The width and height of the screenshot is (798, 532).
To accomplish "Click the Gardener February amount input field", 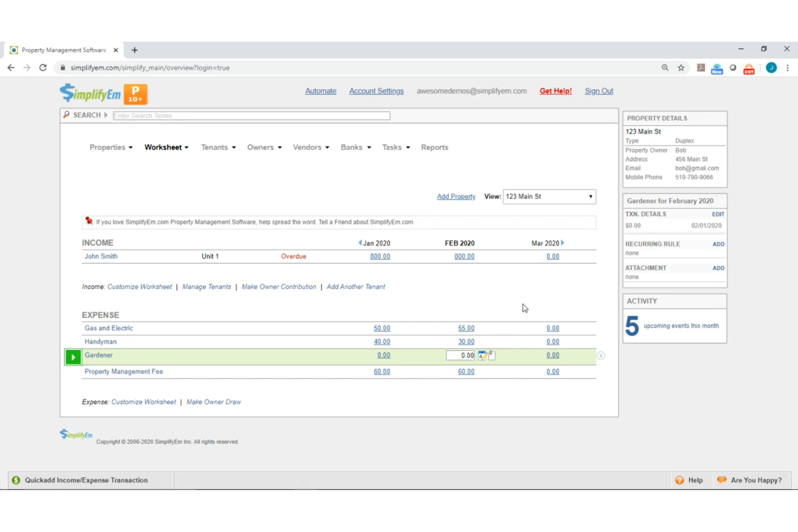I will point(460,356).
